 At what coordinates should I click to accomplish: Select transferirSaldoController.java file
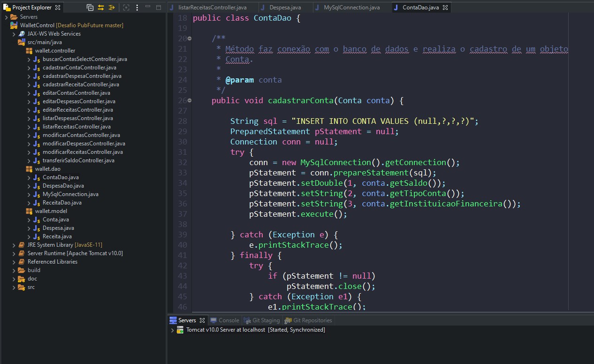coord(78,160)
